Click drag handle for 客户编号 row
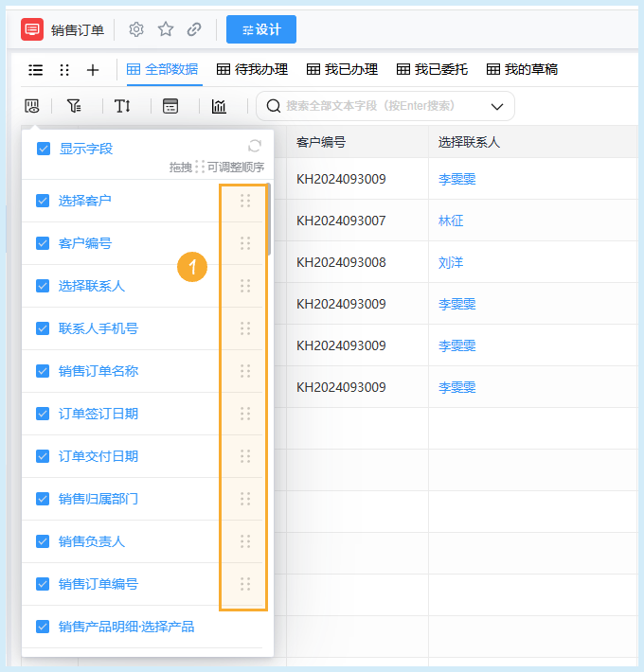 tap(245, 243)
